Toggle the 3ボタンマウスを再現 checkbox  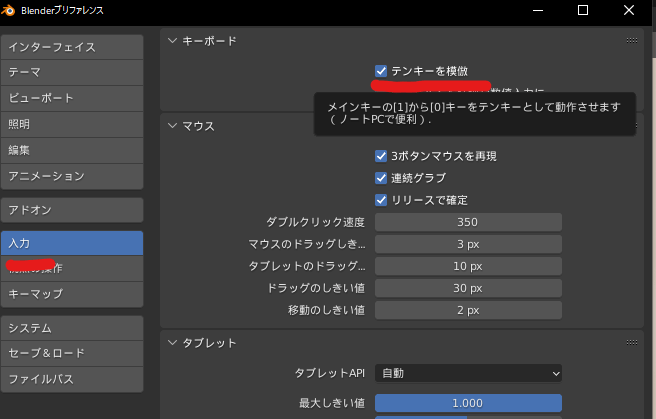click(x=381, y=156)
